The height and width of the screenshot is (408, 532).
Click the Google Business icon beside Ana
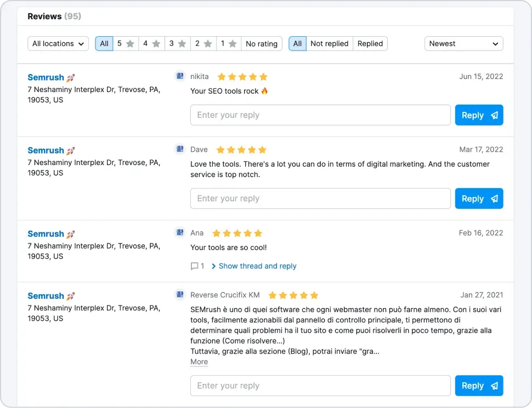(180, 233)
